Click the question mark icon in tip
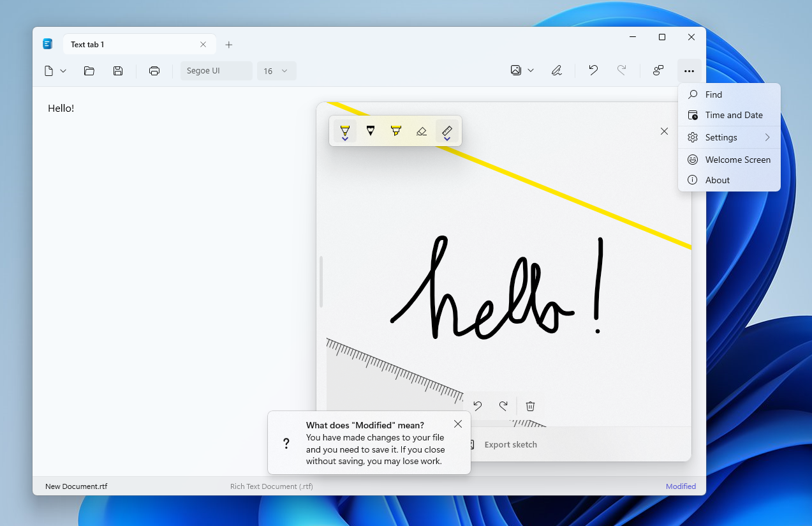Viewport: 812px width, 526px height. pyautogui.click(x=286, y=443)
